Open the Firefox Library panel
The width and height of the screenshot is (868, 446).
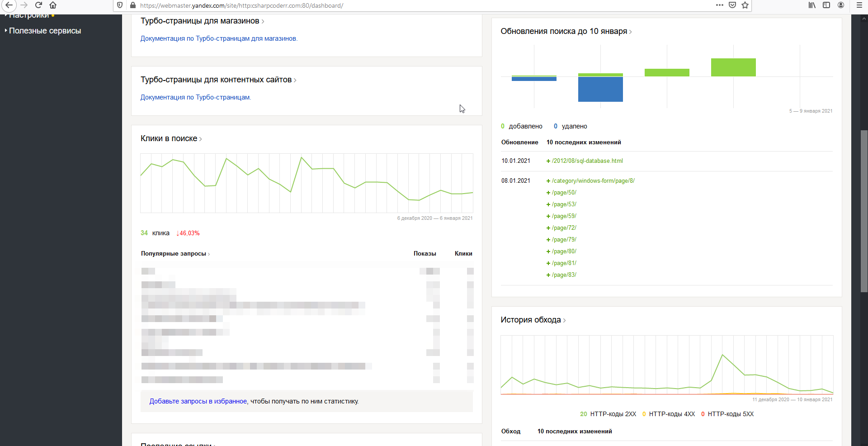[x=812, y=5]
